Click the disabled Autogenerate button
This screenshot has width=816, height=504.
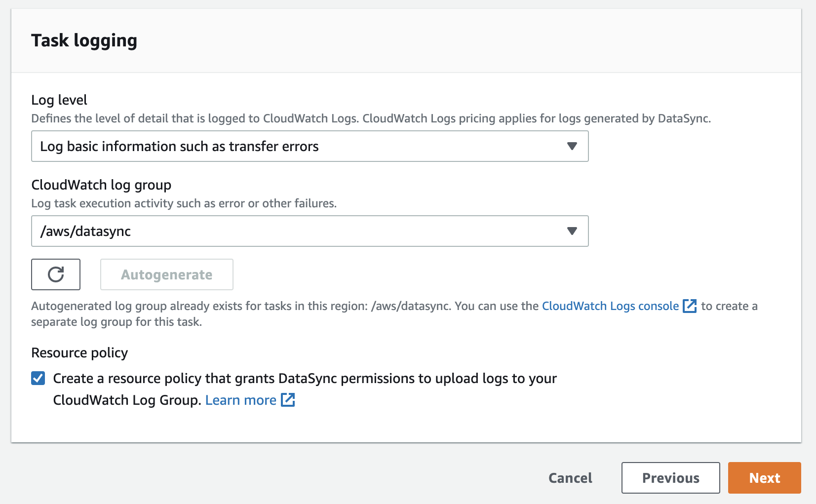[x=166, y=274]
